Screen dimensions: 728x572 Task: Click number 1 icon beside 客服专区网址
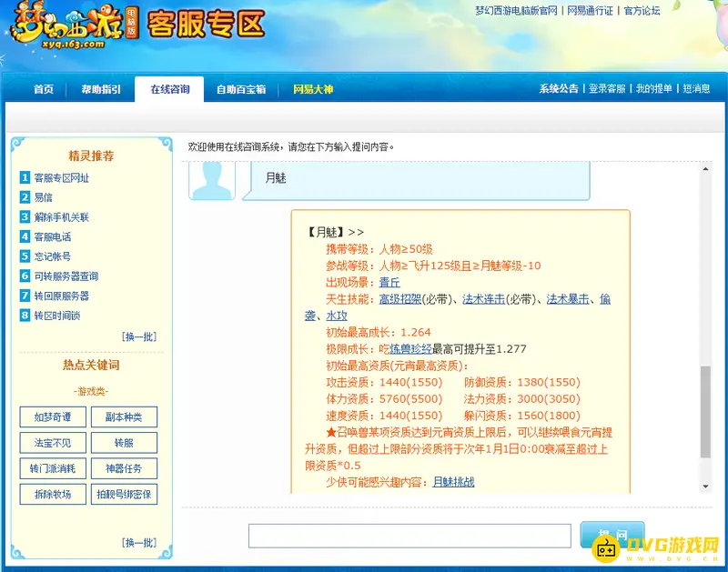pyautogui.click(x=25, y=177)
